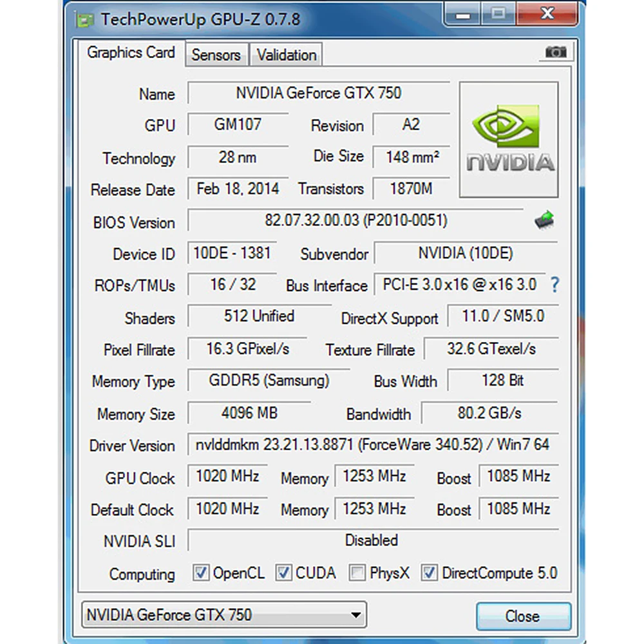Click the DirectX Support 11.0 / SM5.0
The width and height of the screenshot is (644, 644).
pyautogui.click(x=503, y=316)
